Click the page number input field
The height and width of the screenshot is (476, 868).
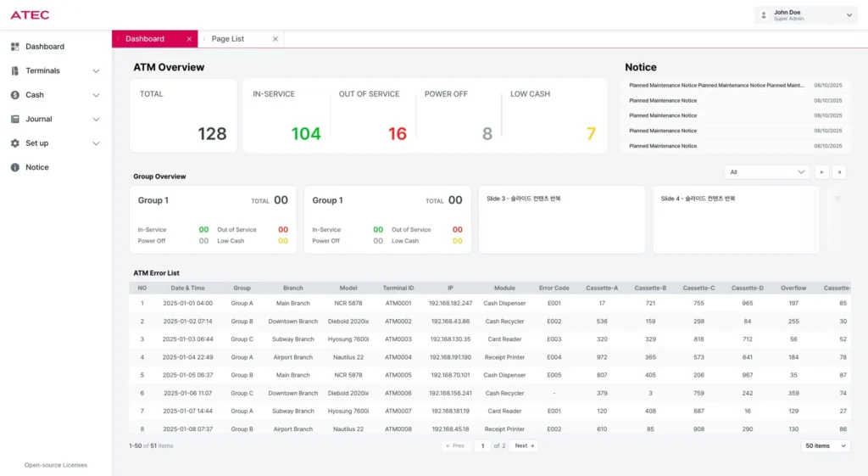click(481, 445)
